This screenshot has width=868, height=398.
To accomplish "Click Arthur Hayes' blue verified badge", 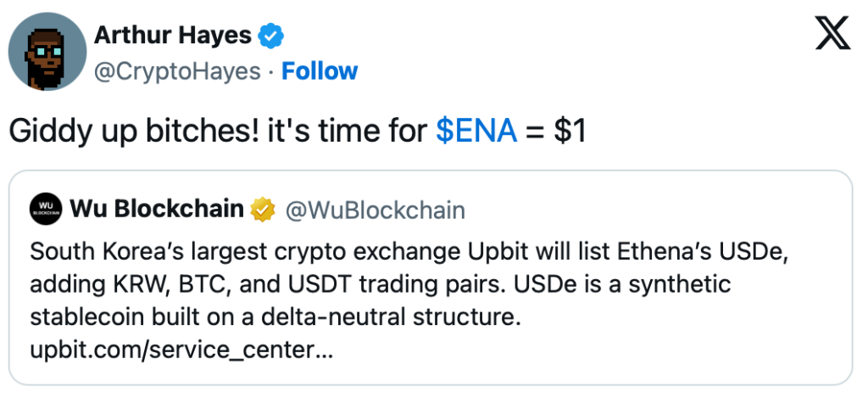I will (271, 36).
